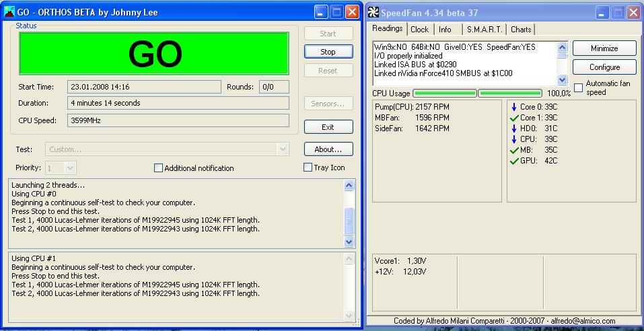
Task: Click the Pump(CPU): 2157 RPM reading
Action: click(412, 107)
